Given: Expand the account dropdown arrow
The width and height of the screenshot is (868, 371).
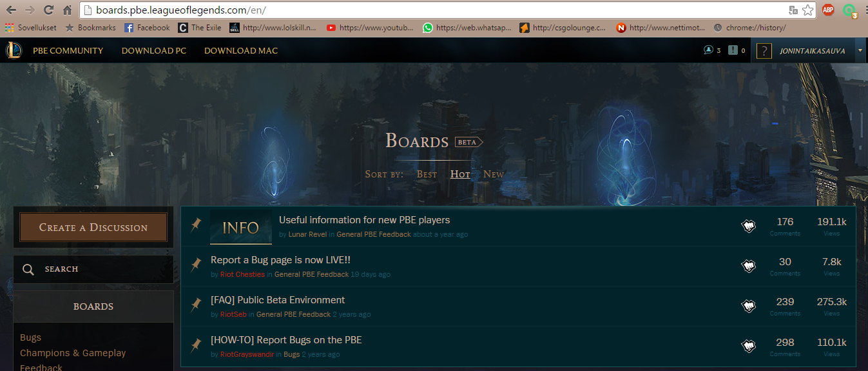Looking at the screenshot, I should pos(860,50).
